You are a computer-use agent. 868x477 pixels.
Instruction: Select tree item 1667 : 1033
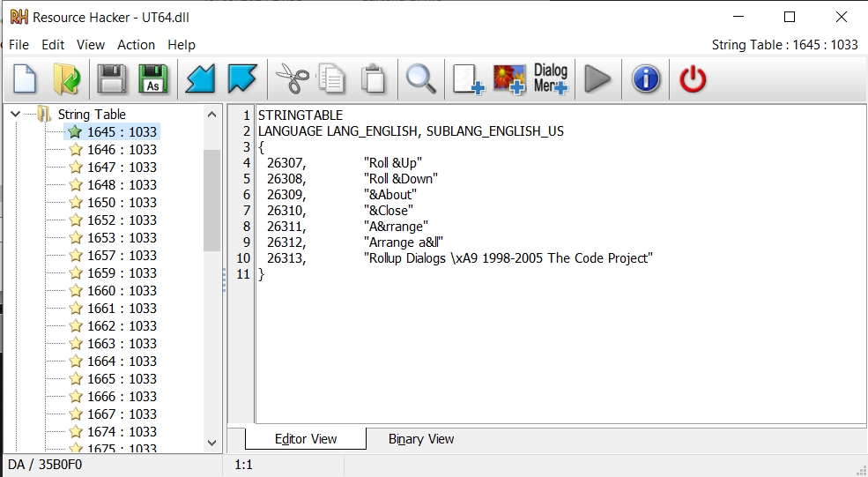122,414
